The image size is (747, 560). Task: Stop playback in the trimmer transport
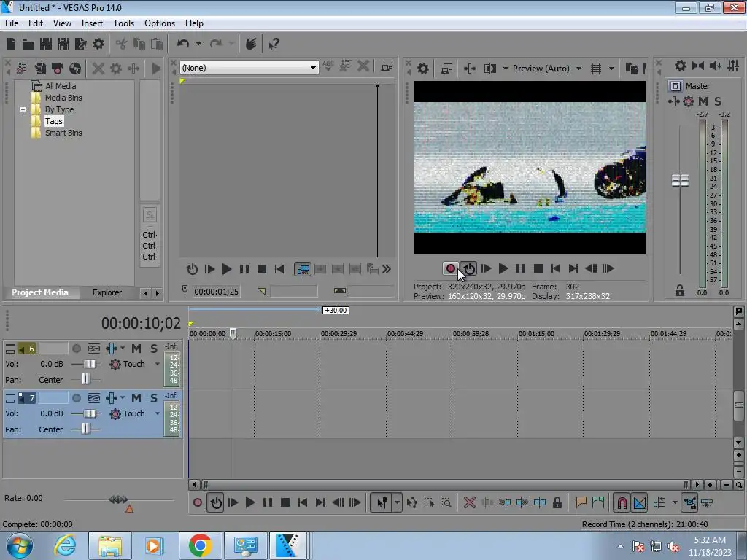point(262,270)
